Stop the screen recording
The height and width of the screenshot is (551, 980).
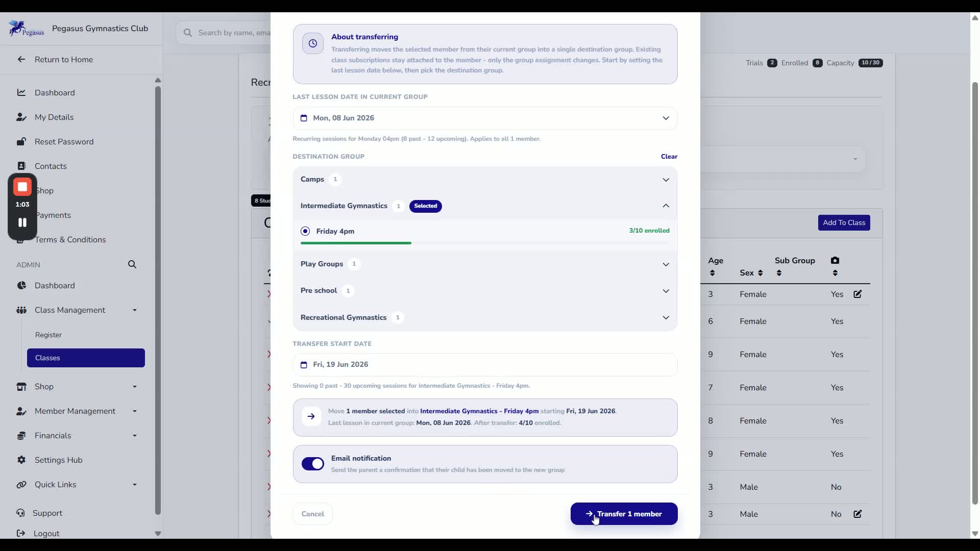click(22, 187)
